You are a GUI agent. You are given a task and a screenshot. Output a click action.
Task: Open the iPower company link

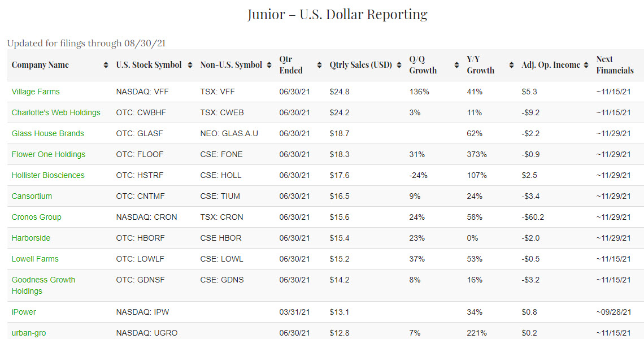point(24,312)
